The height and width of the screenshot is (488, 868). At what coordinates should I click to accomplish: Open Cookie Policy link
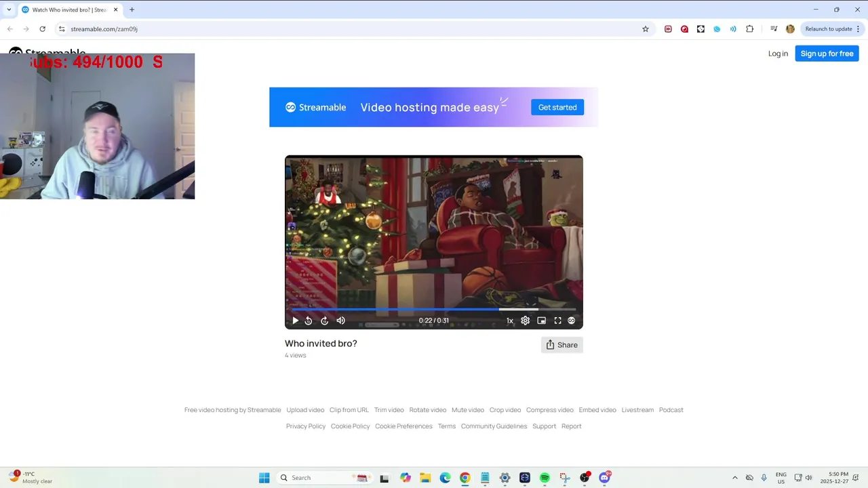point(351,426)
